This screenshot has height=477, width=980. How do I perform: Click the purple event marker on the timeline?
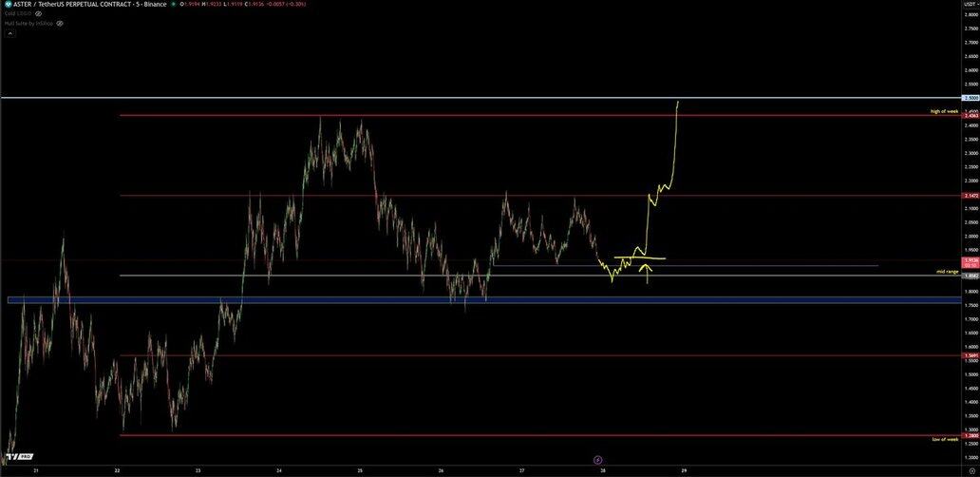(597, 459)
